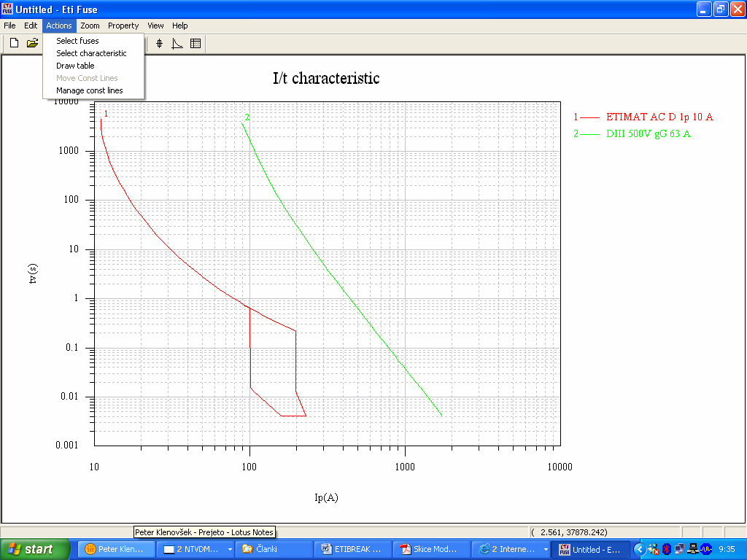Click the Bluetooth icon in the system tray

coord(666,549)
